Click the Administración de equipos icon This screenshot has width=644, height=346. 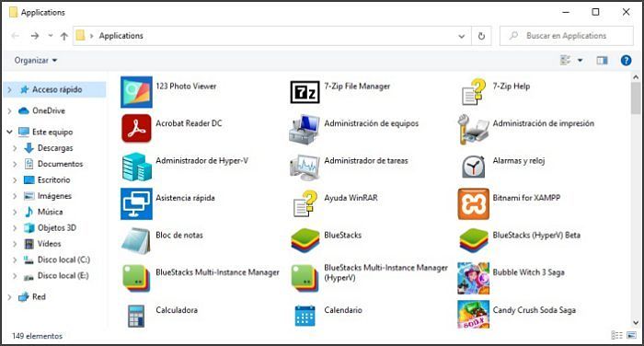(x=305, y=130)
